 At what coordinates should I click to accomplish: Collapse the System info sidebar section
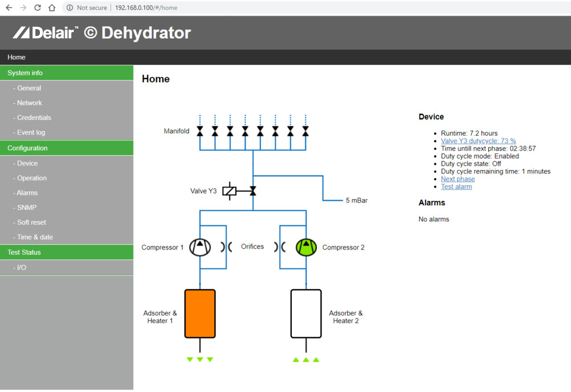(x=67, y=73)
